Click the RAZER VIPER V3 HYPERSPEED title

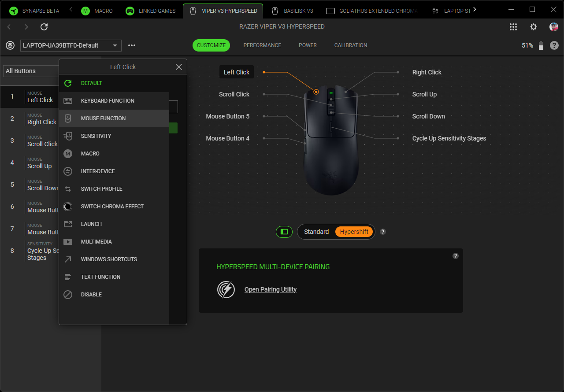282,26
